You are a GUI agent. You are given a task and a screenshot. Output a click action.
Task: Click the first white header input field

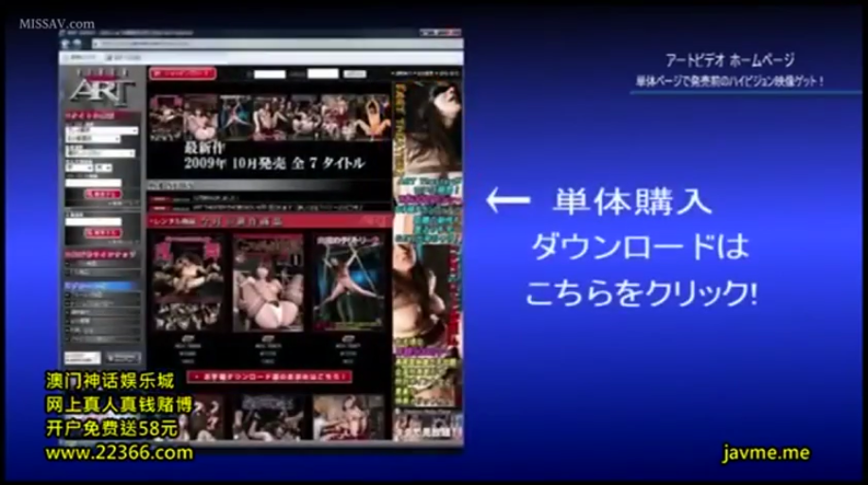tap(271, 74)
